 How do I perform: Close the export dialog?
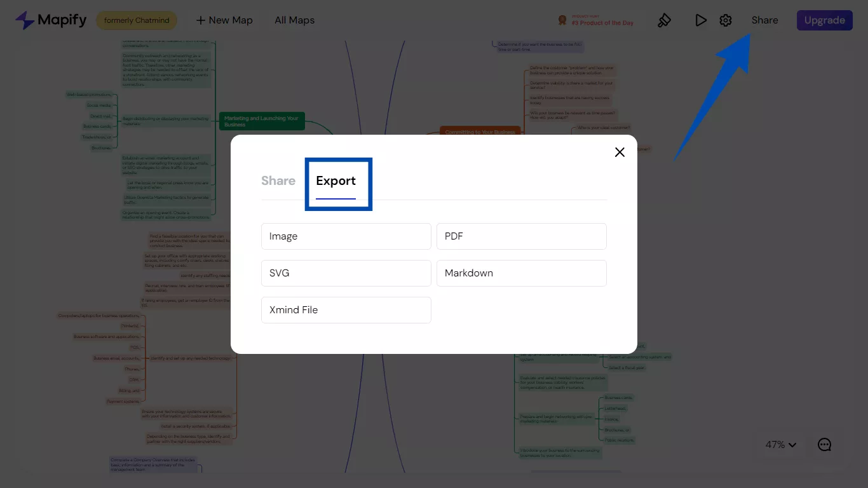coord(620,152)
